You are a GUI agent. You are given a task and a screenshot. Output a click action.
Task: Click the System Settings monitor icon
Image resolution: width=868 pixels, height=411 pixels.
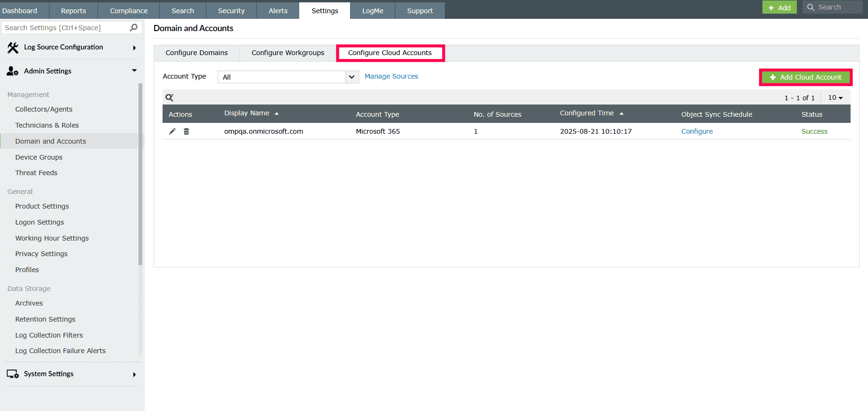point(13,374)
